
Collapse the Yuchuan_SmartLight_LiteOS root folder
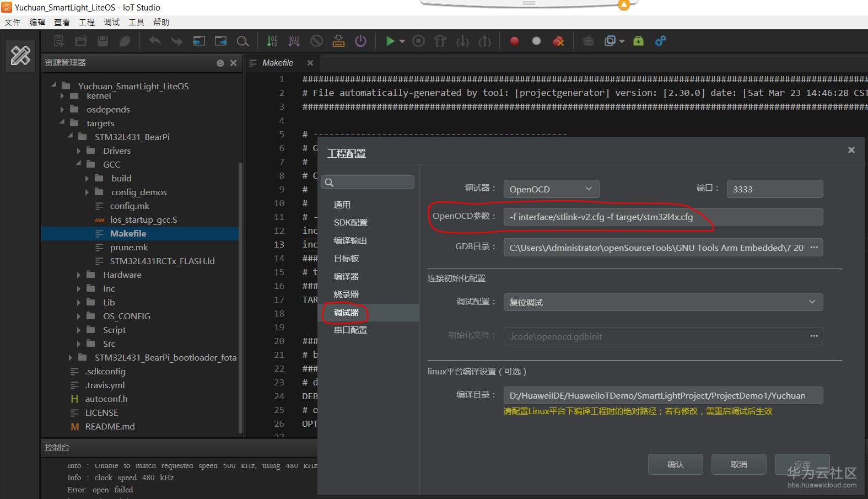pos(54,85)
